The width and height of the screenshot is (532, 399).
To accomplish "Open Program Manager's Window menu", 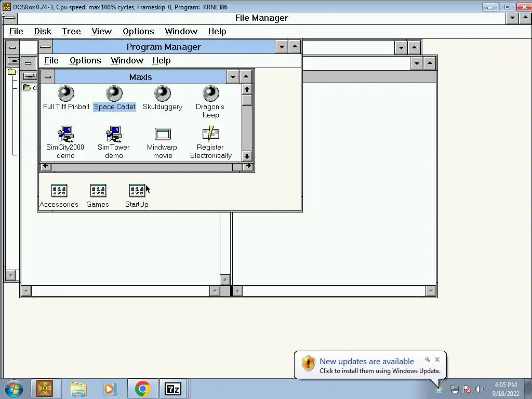I will pyautogui.click(x=127, y=61).
